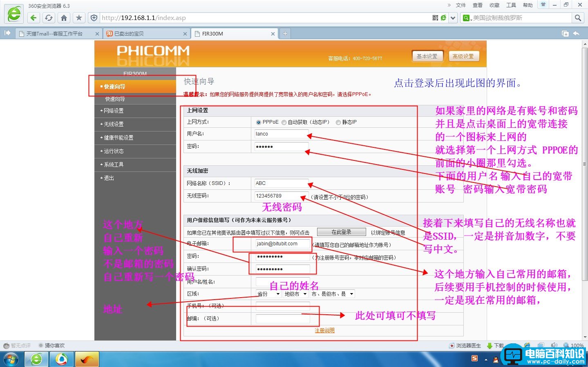Open the Windows Start button
This screenshot has height=367, width=588.
tap(11, 360)
